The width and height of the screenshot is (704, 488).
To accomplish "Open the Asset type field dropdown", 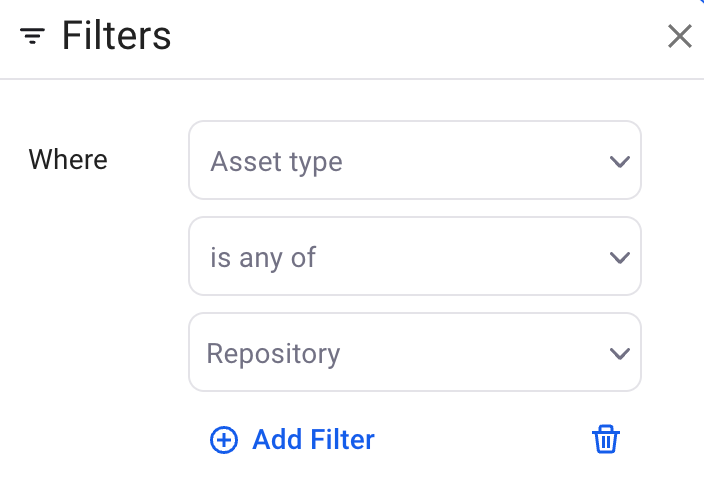I will [414, 160].
